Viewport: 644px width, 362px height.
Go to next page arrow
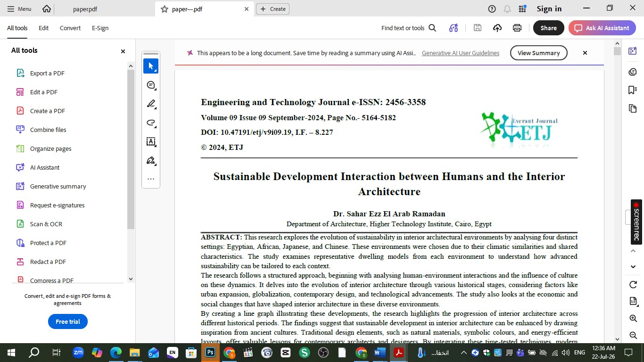[x=633, y=267]
